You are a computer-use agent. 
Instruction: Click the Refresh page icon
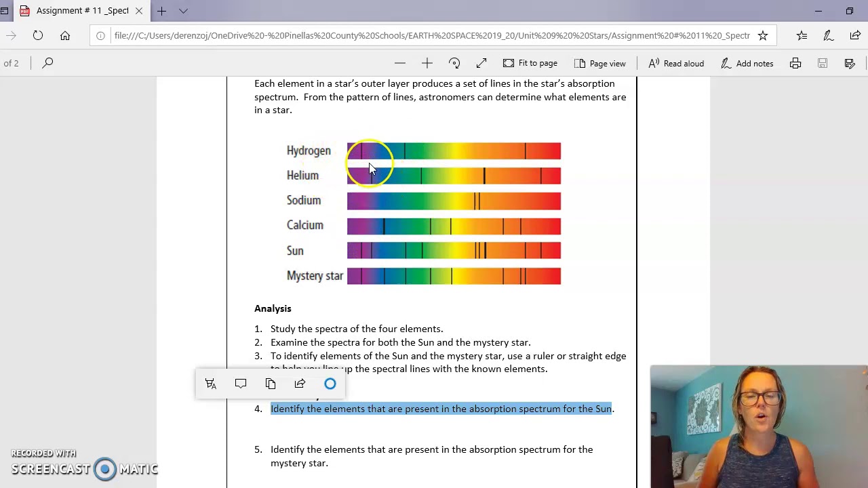pos(38,35)
